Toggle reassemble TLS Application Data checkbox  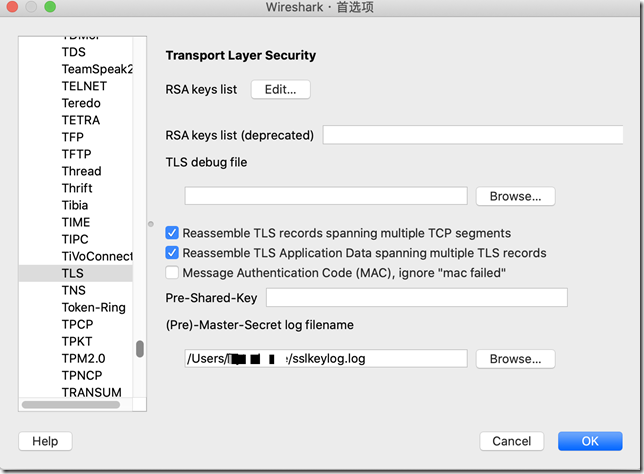click(x=172, y=253)
